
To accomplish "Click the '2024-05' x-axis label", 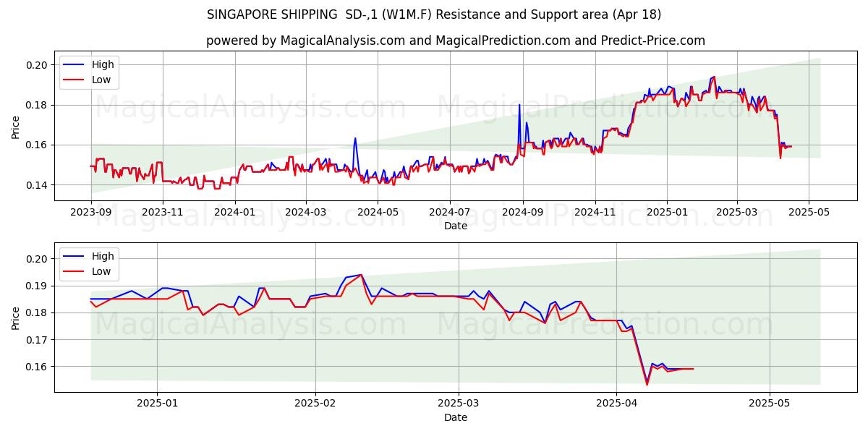I will [378, 212].
